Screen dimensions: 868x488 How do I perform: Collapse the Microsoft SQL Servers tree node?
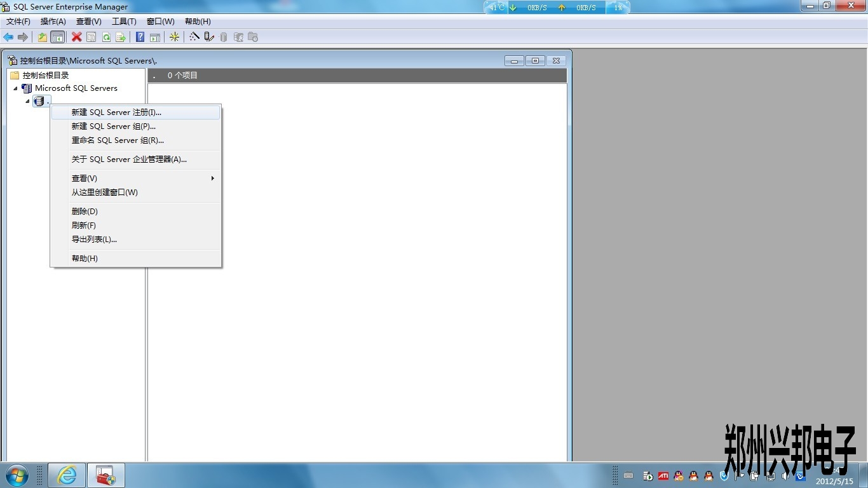[16, 88]
